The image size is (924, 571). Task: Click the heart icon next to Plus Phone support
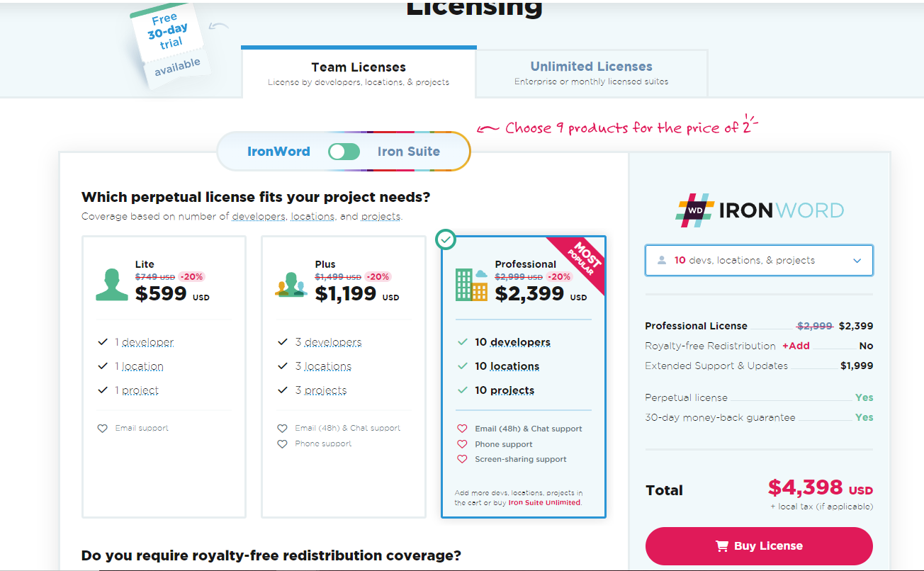[x=282, y=444]
